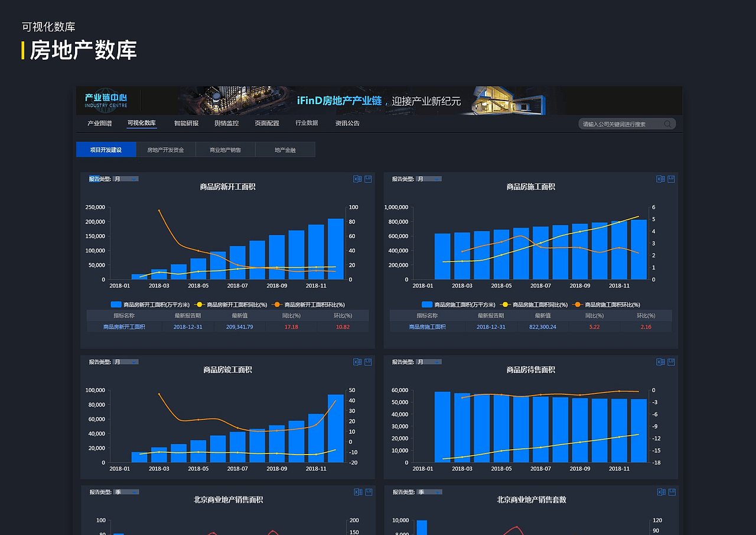Click the 5.22 year-on-year cell
The height and width of the screenshot is (535, 756).
point(595,327)
